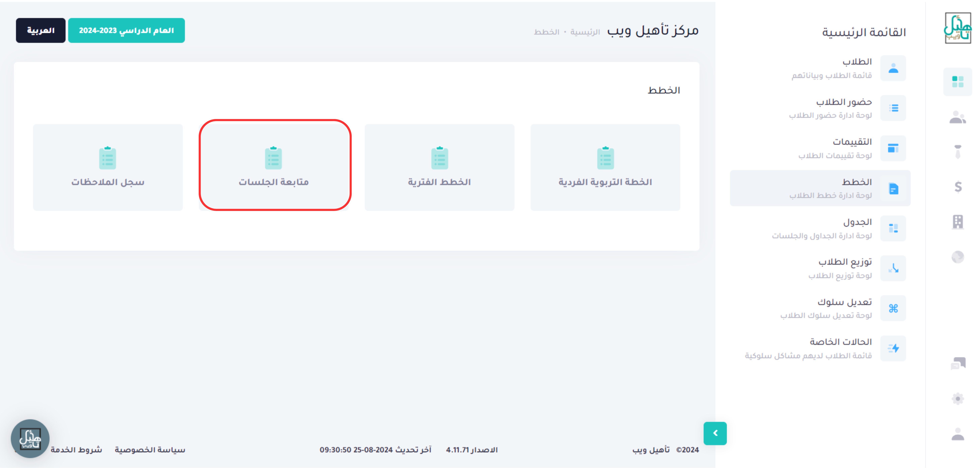Open the العربية language selector
Screen dimensions: 980x468
click(x=41, y=31)
